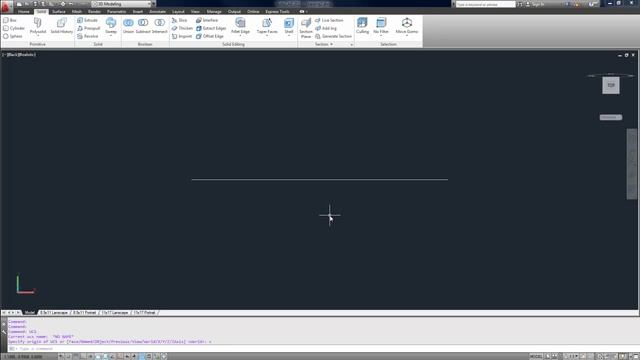Open the Express Tools ribbon tab

pyautogui.click(x=278, y=11)
